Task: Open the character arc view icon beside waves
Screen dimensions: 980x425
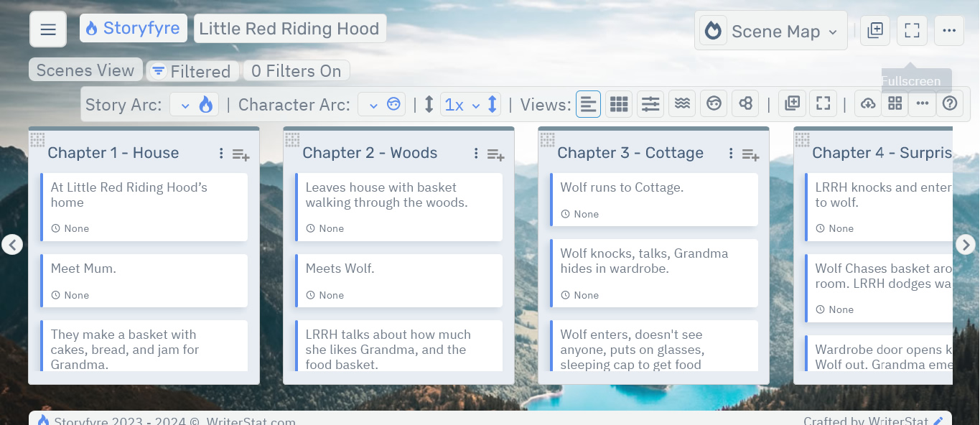Action: (714, 103)
